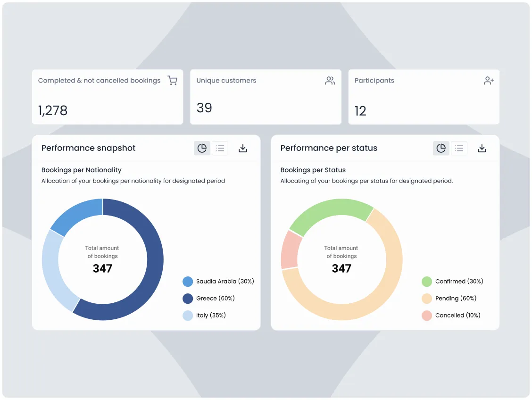Switch Performance per status to list view

tap(459, 148)
